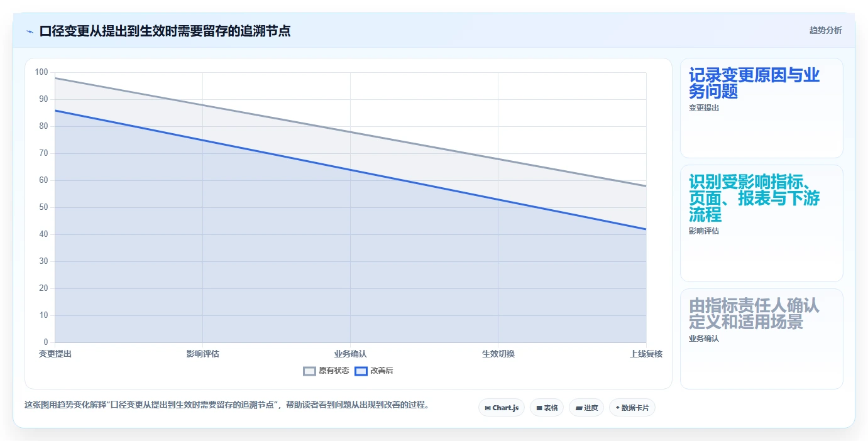
Task: Click the Chart.js tag
Action: tap(502, 408)
